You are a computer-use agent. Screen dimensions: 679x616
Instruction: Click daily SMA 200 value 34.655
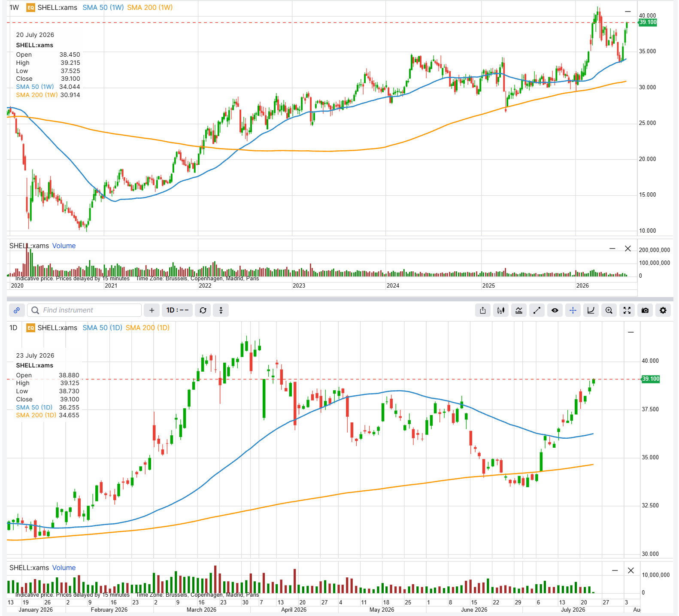click(x=69, y=415)
